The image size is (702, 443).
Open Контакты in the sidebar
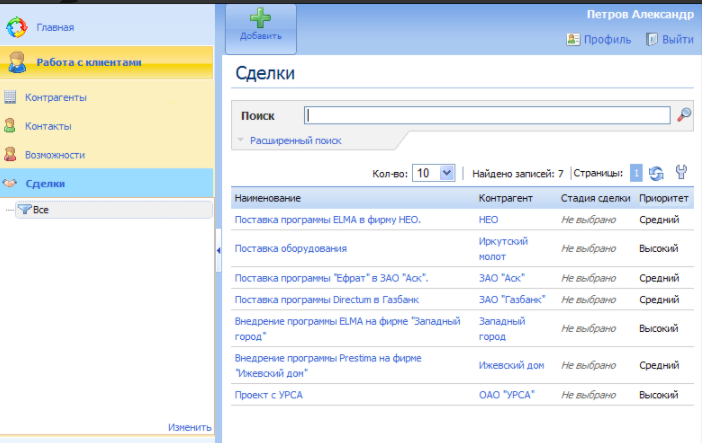tap(48, 126)
